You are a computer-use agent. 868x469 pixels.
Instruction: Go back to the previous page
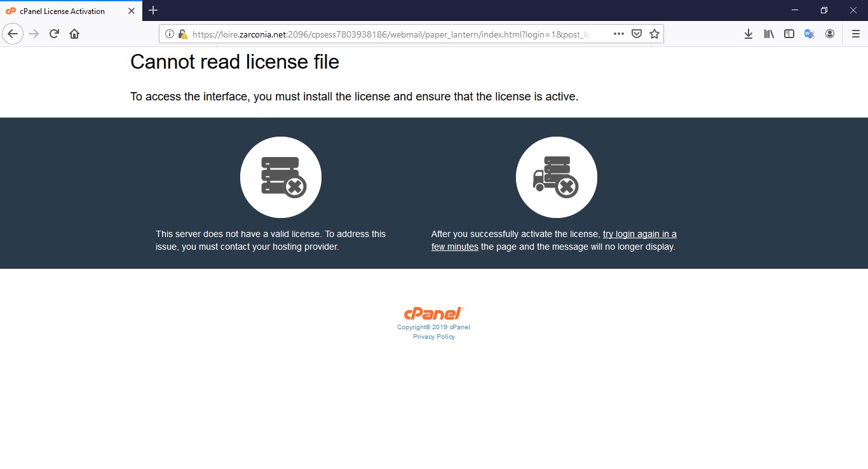coord(13,34)
